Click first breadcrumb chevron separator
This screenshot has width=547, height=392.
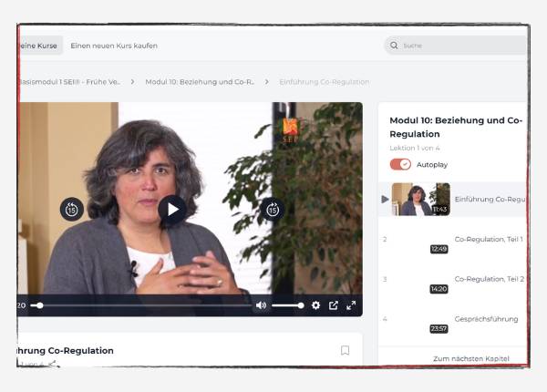coord(132,82)
